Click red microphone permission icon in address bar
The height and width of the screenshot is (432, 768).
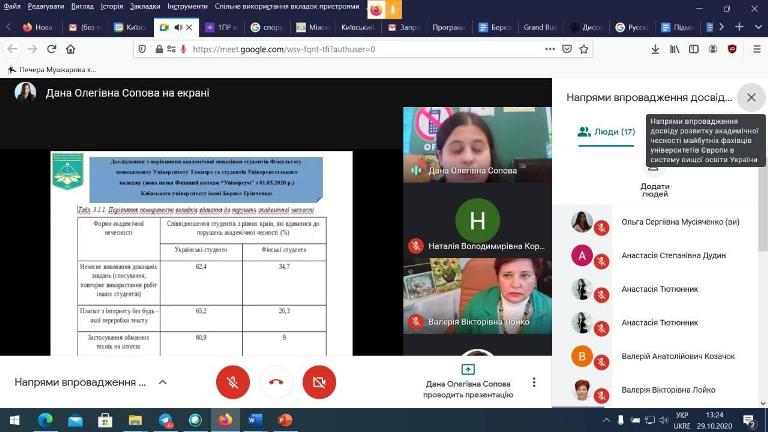tap(183, 49)
